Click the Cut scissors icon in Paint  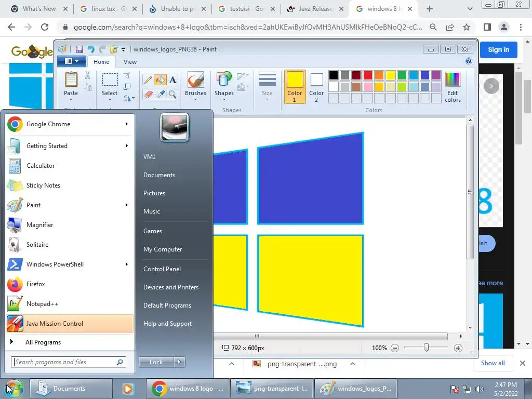click(x=87, y=75)
